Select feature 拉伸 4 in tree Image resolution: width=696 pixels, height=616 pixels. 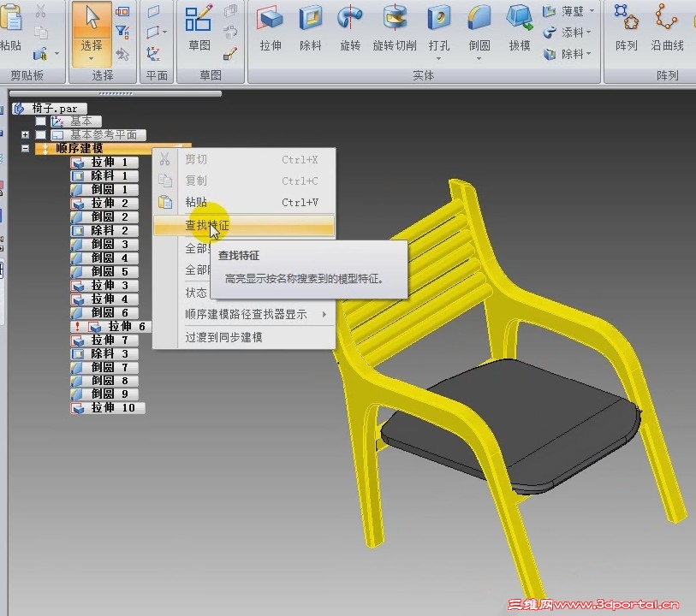click(104, 299)
